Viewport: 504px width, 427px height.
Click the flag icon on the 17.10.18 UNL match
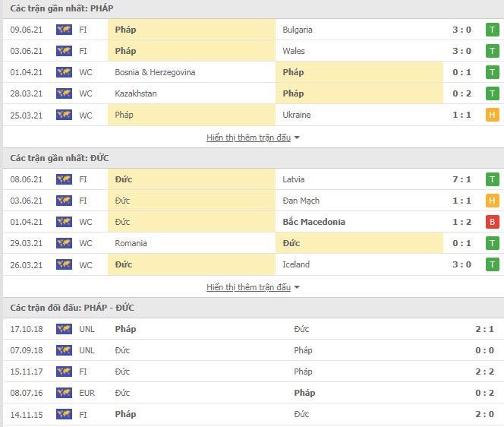point(64,329)
